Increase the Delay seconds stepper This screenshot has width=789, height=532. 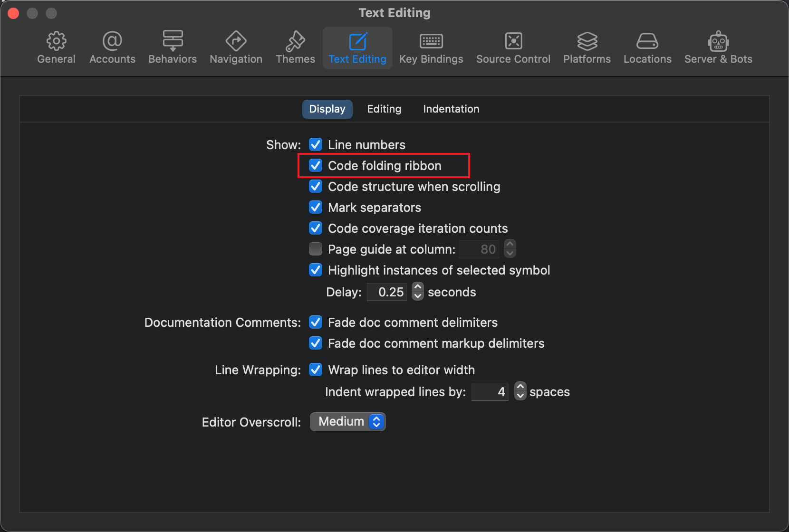click(417, 288)
